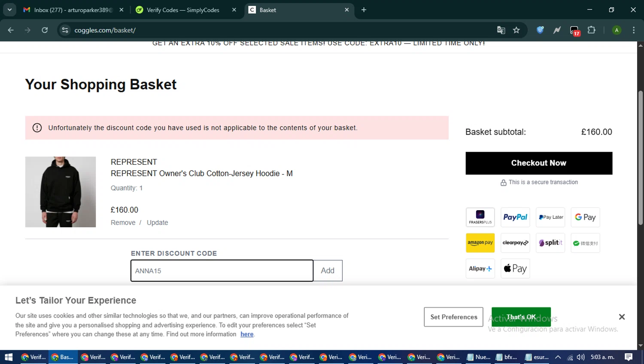Open the extension with 17 badge

[x=574, y=31]
